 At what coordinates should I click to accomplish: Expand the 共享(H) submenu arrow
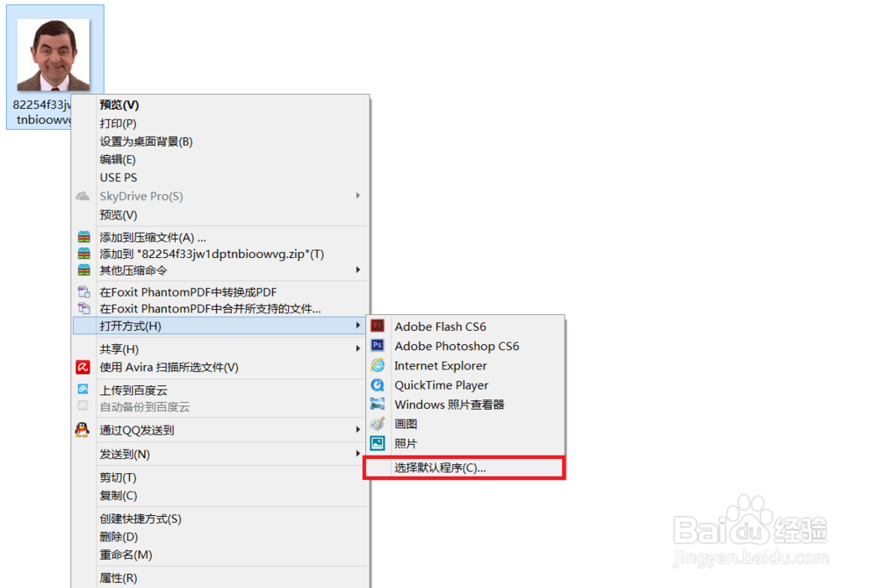[x=358, y=348]
